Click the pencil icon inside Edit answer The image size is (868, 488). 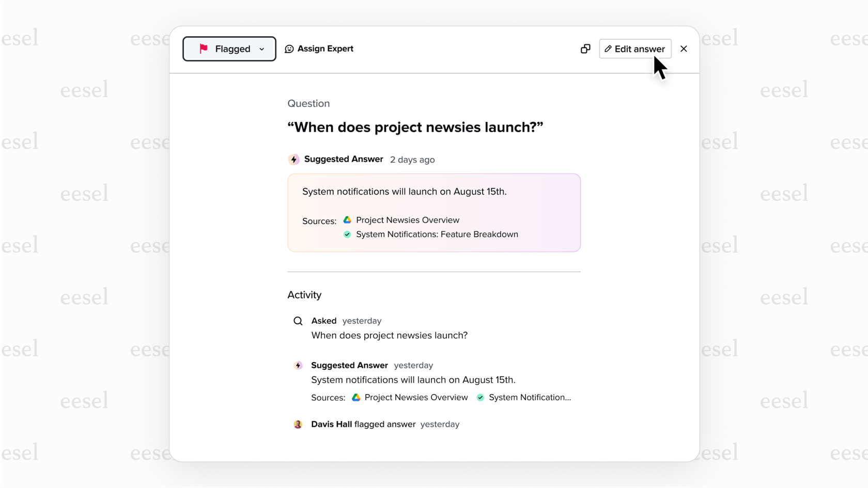[608, 49]
